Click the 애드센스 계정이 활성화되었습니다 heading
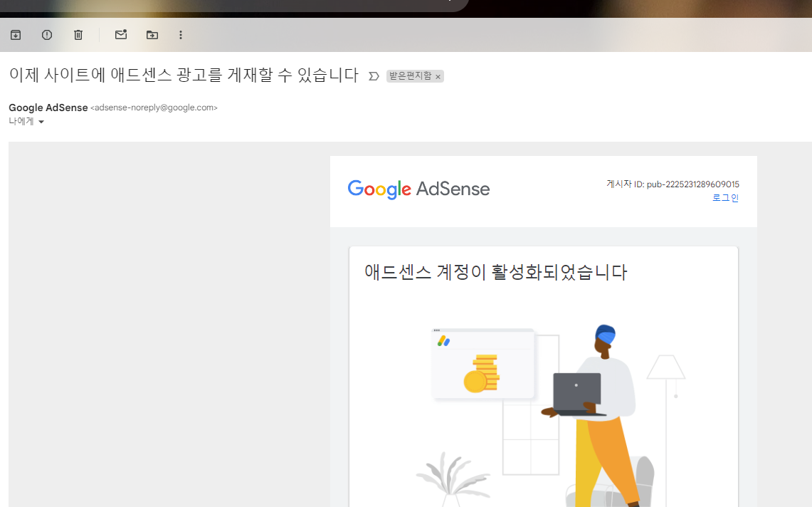Viewport: 812px width, 507px height. [495, 273]
